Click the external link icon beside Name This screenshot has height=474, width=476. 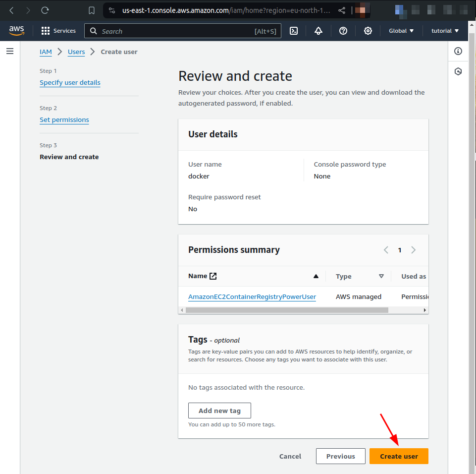(x=213, y=276)
